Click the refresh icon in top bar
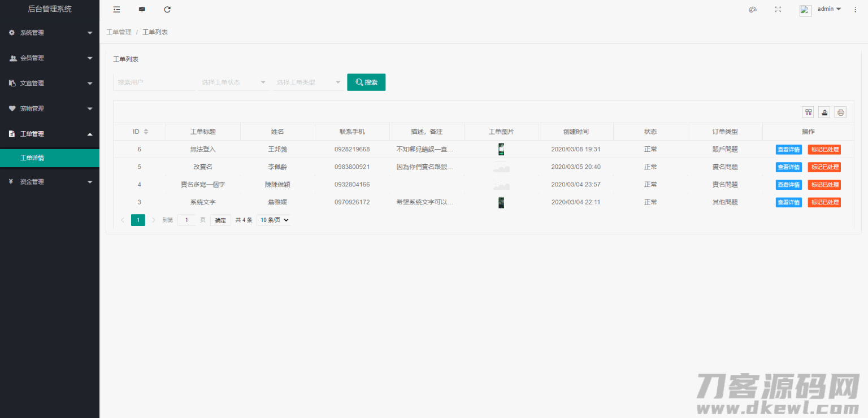868x418 pixels. [167, 10]
